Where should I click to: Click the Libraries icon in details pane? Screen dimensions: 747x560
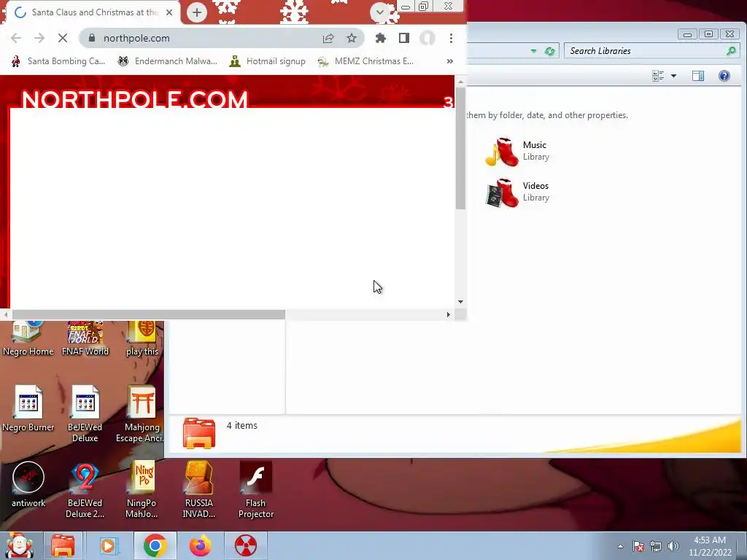pyautogui.click(x=199, y=433)
